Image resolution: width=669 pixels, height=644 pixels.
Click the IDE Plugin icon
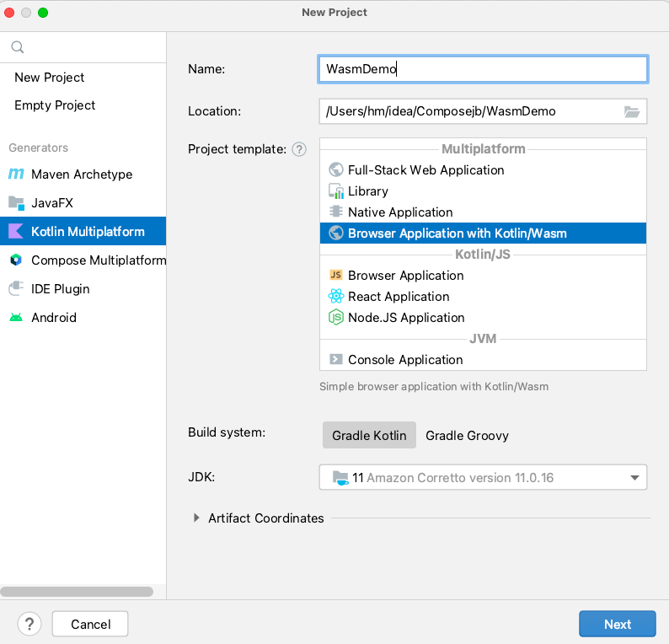(16, 289)
